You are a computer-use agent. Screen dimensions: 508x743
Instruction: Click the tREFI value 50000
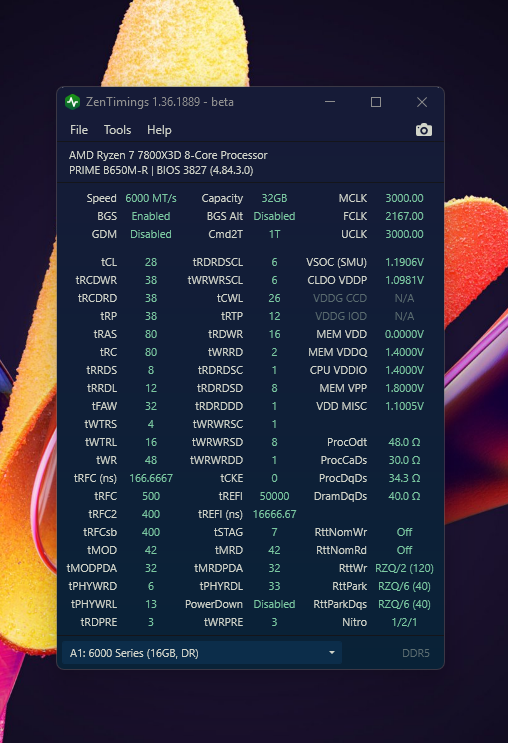click(274, 496)
